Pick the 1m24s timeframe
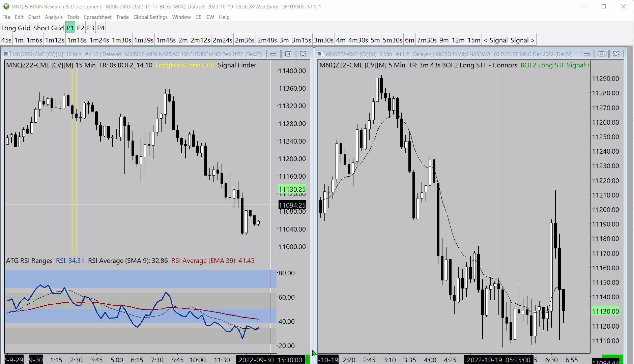 point(99,40)
